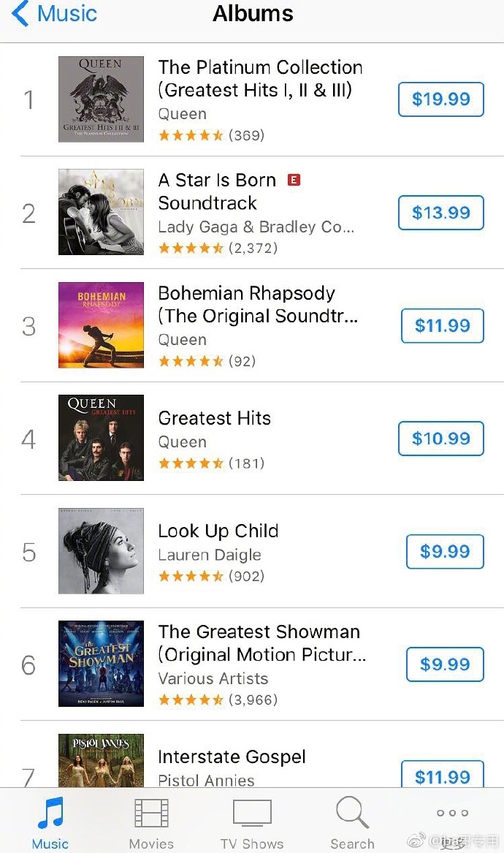Open the Look Up Child album cover
The height and width of the screenshot is (853, 504).
tap(101, 551)
